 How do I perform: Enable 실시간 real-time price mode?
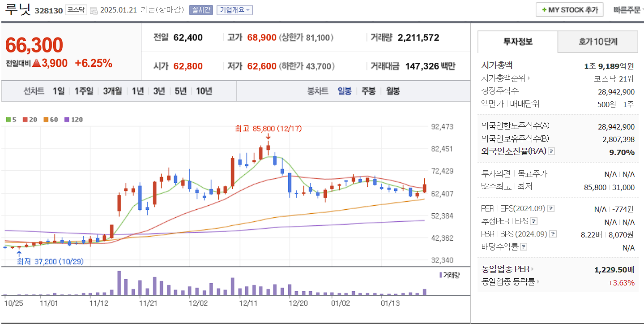(x=201, y=10)
